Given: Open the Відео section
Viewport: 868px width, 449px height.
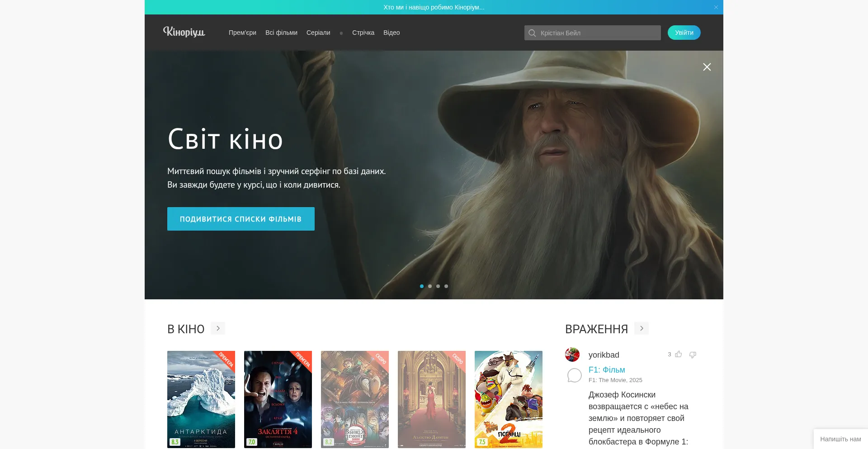Looking at the screenshot, I should coord(392,33).
